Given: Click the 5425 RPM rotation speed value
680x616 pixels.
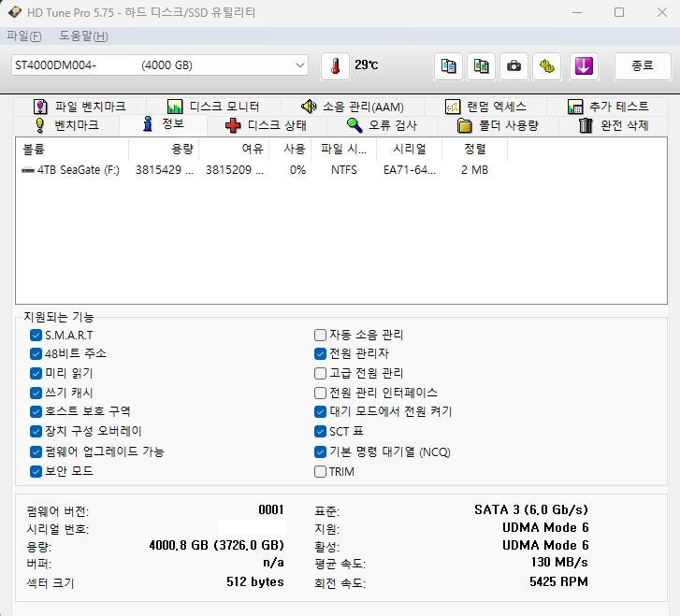Looking at the screenshot, I should [x=558, y=581].
